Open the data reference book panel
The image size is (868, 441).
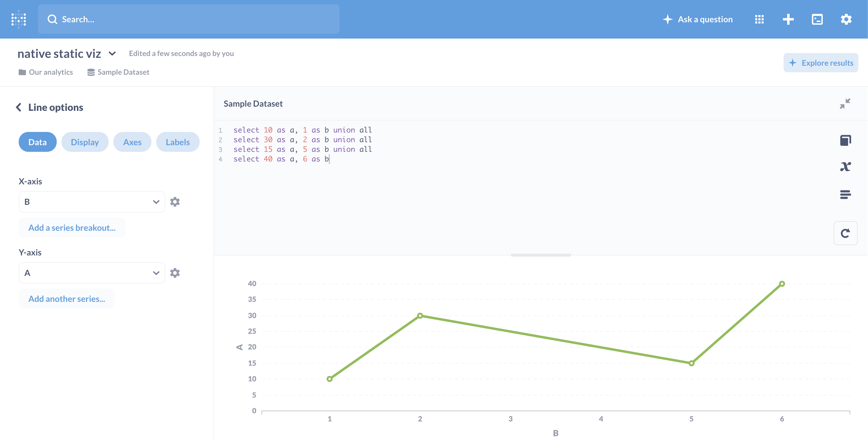click(845, 140)
